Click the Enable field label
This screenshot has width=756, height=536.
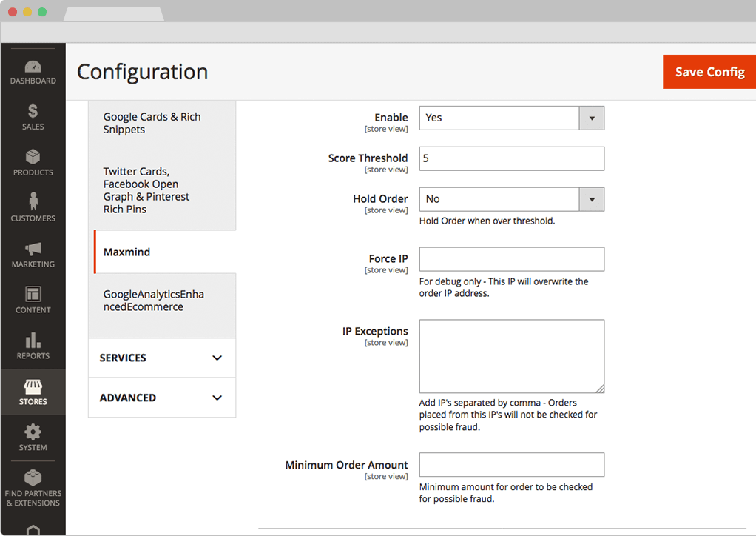[391, 117]
